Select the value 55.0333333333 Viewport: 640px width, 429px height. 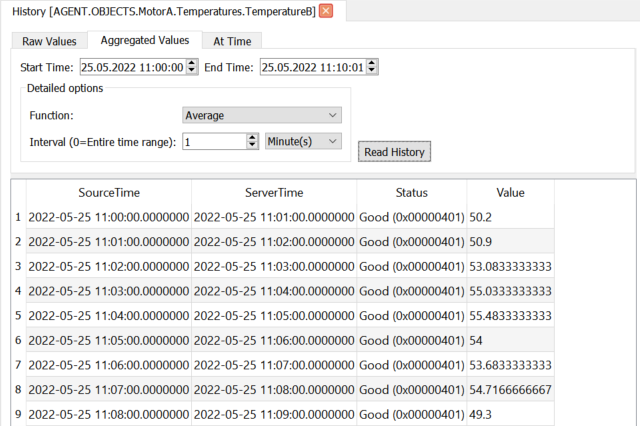[x=510, y=291]
